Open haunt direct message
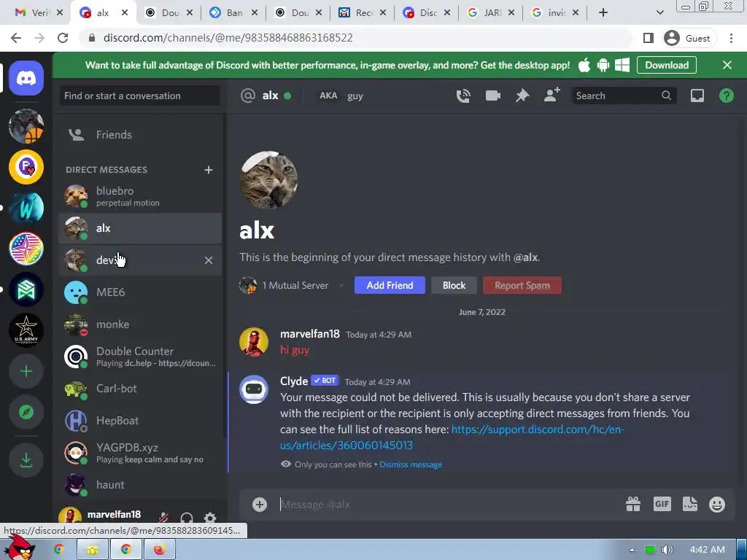The height and width of the screenshot is (560, 747). click(140, 485)
